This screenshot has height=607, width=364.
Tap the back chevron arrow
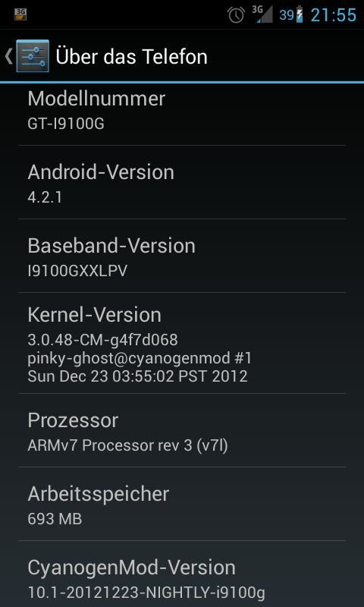8,56
